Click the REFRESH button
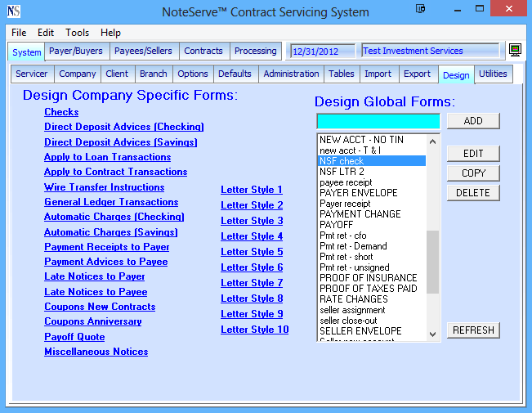 (473, 330)
